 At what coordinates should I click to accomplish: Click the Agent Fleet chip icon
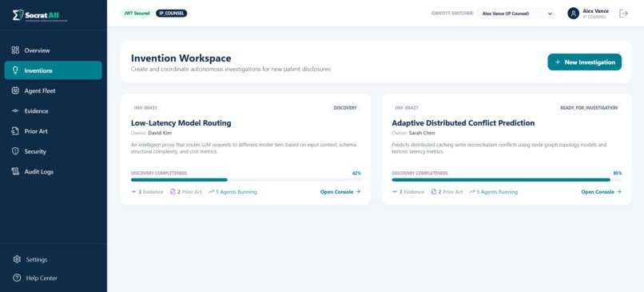coord(15,90)
